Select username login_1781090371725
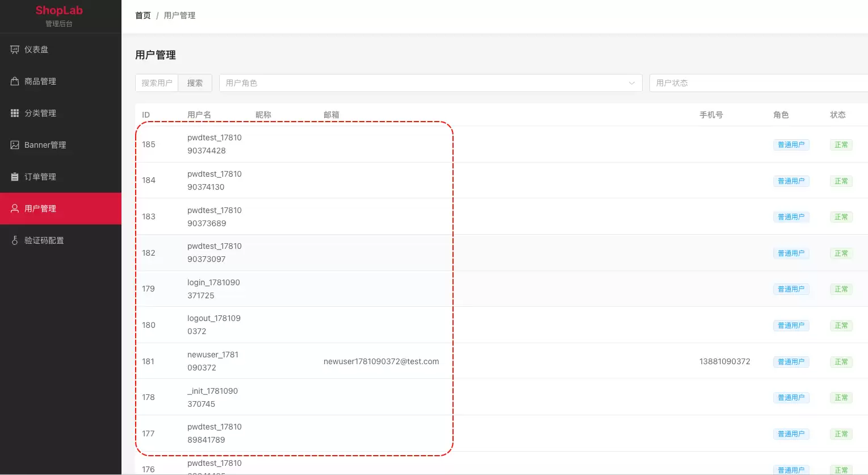 (x=213, y=289)
